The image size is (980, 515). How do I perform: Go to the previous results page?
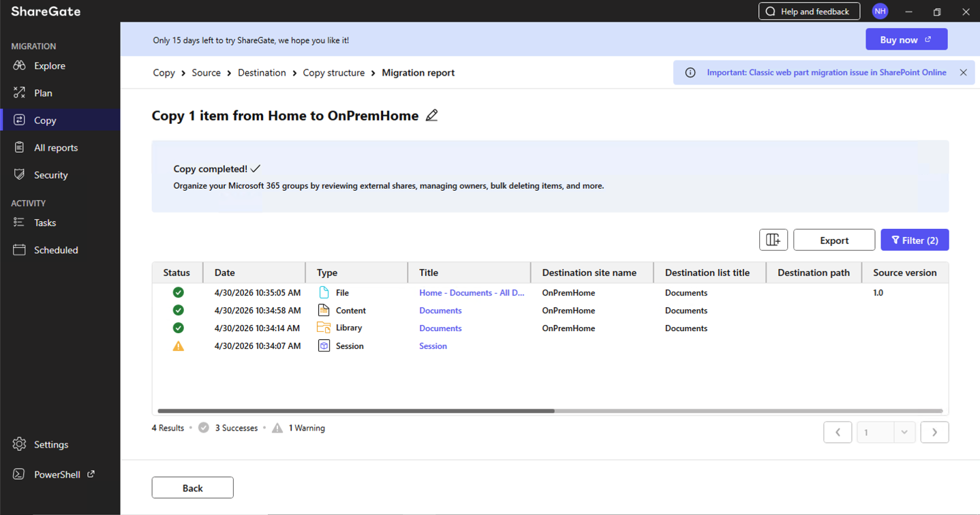click(x=838, y=432)
